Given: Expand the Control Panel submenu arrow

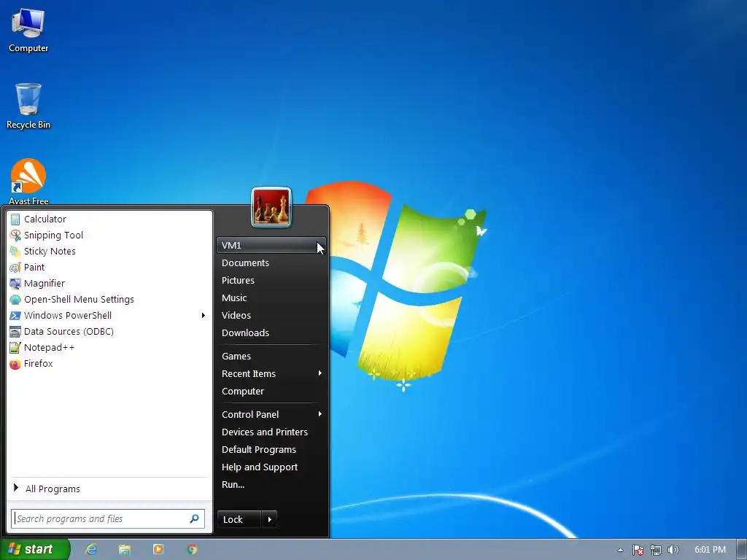Looking at the screenshot, I should [x=320, y=414].
